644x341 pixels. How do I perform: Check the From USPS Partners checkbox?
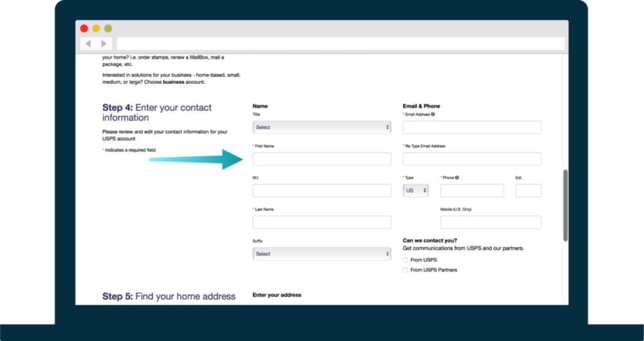(405, 270)
